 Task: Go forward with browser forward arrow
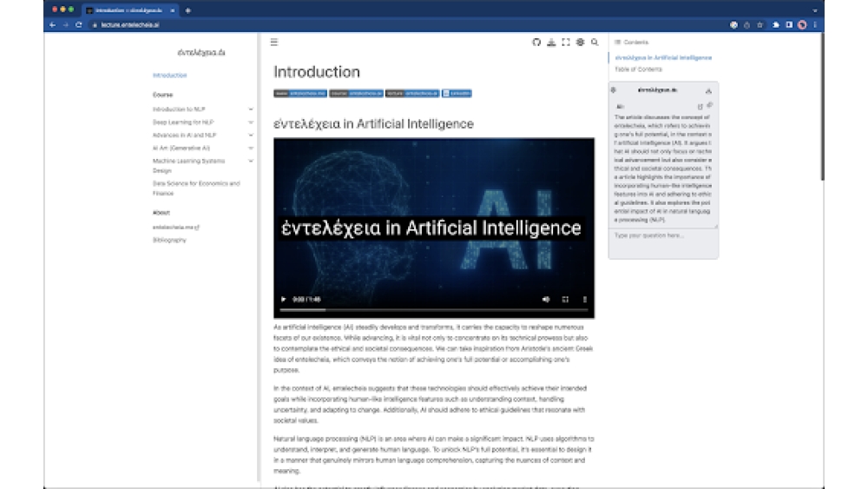pos(66,25)
